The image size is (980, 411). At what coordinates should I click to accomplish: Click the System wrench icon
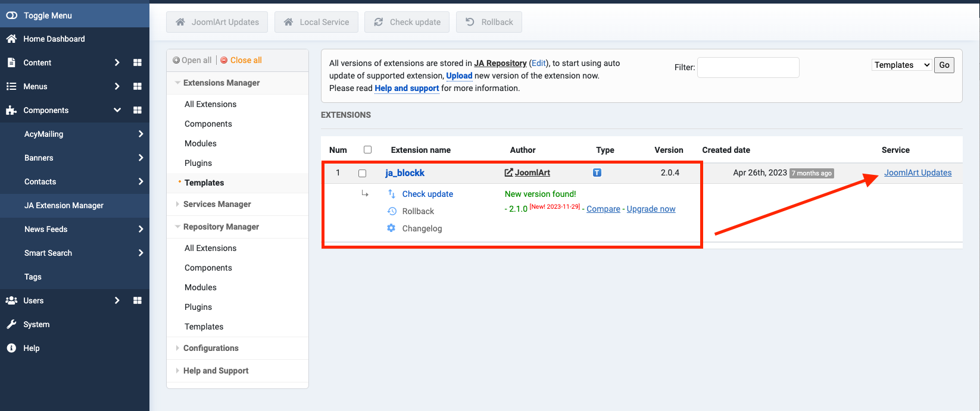11,324
